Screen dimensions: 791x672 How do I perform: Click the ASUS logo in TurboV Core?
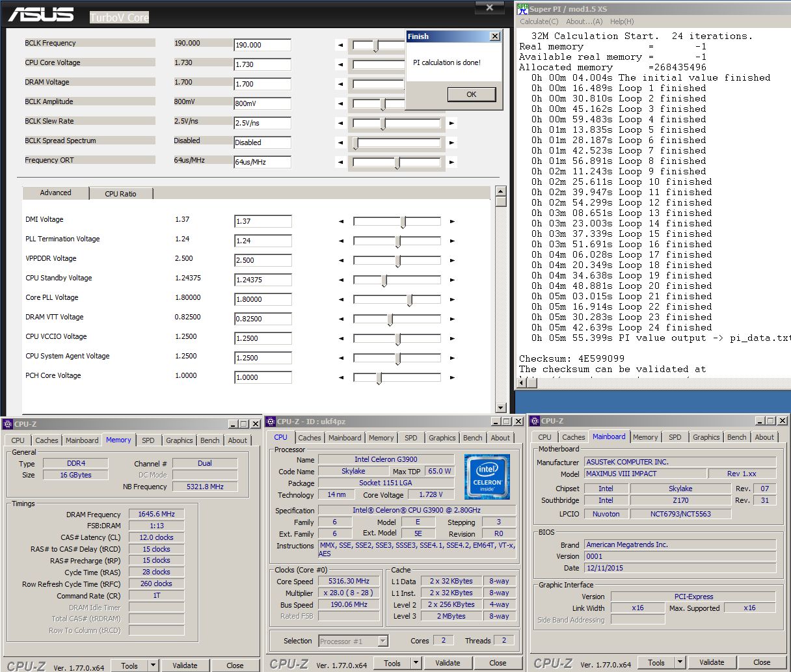tap(41, 14)
